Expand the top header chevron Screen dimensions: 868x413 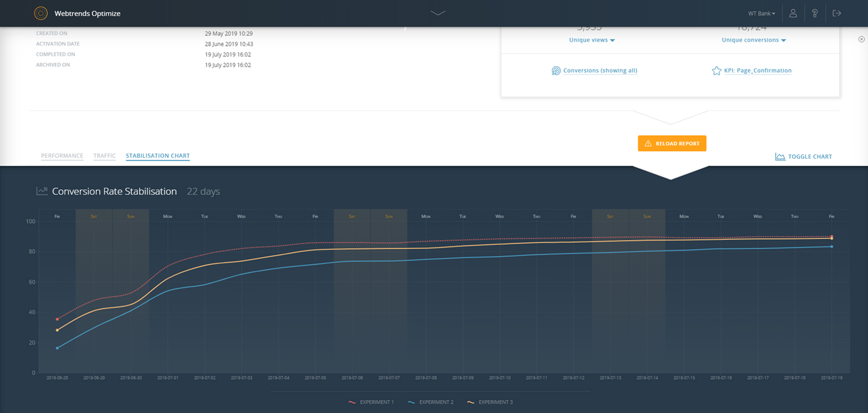tap(438, 13)
